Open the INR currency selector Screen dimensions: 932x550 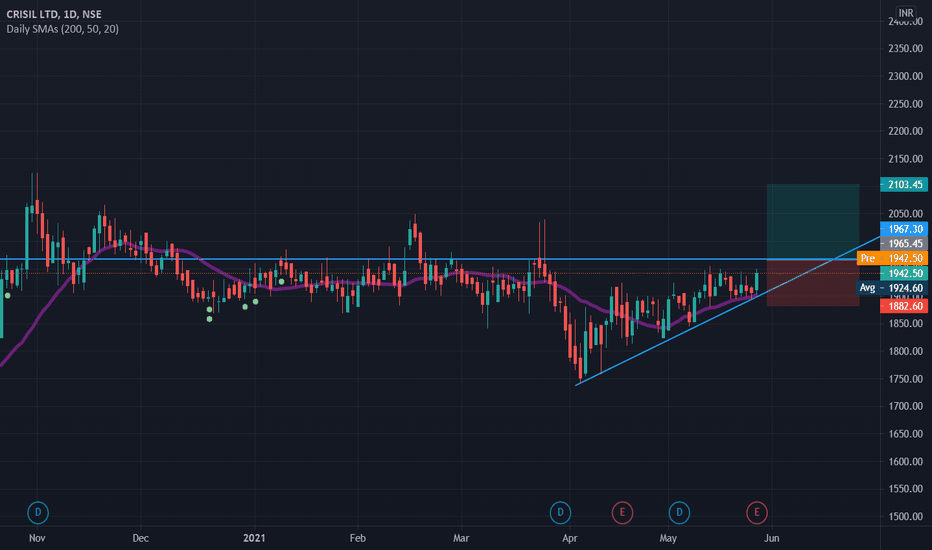[906, 12]
